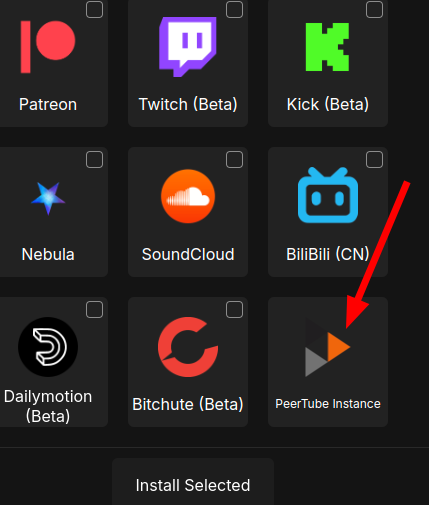Mark the BiliBili (CN) checkbox
Image resolution: width=429 pixels, height=505 pixels.
pyautogui.click(x=374, y=160)
